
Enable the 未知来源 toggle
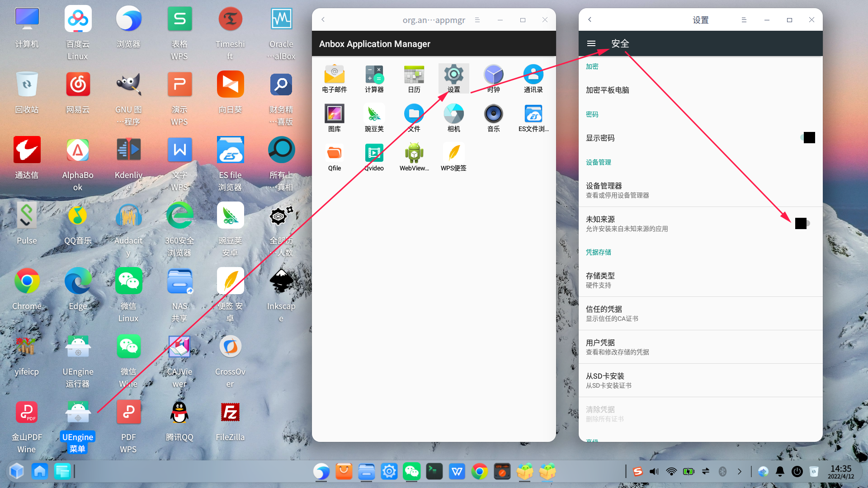(x=801, y=223)
